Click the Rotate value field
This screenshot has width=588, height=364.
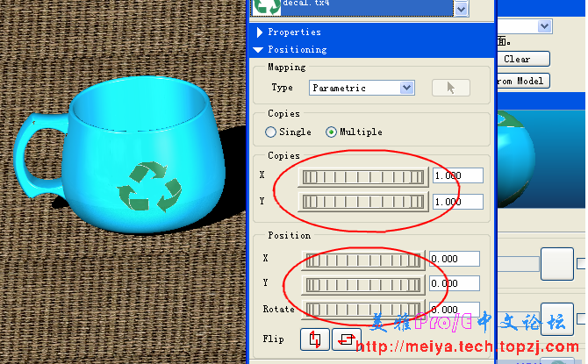455,310
